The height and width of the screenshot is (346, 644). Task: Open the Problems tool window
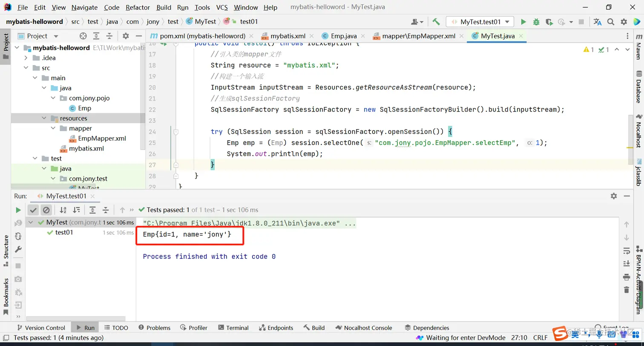coord(154,328)
